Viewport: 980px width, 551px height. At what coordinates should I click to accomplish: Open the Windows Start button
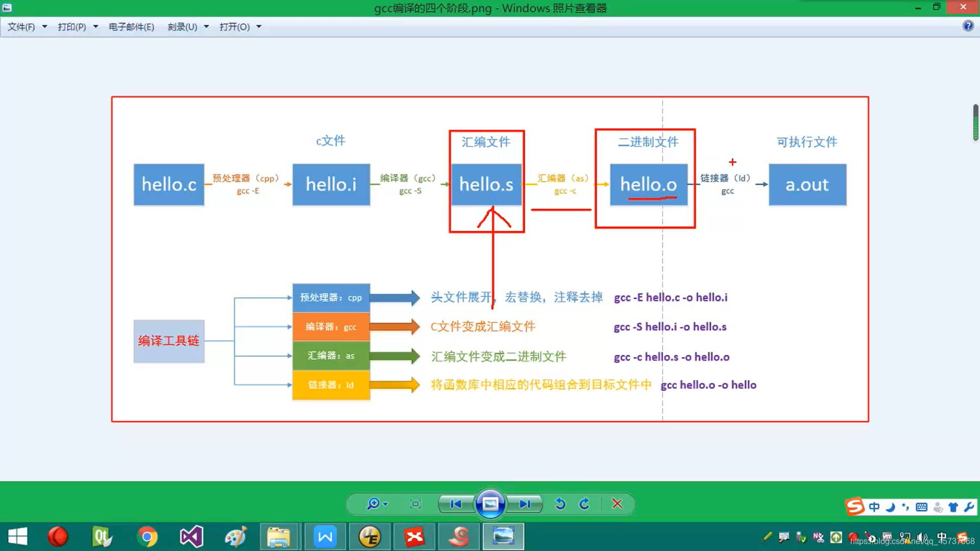pos(18,537)
